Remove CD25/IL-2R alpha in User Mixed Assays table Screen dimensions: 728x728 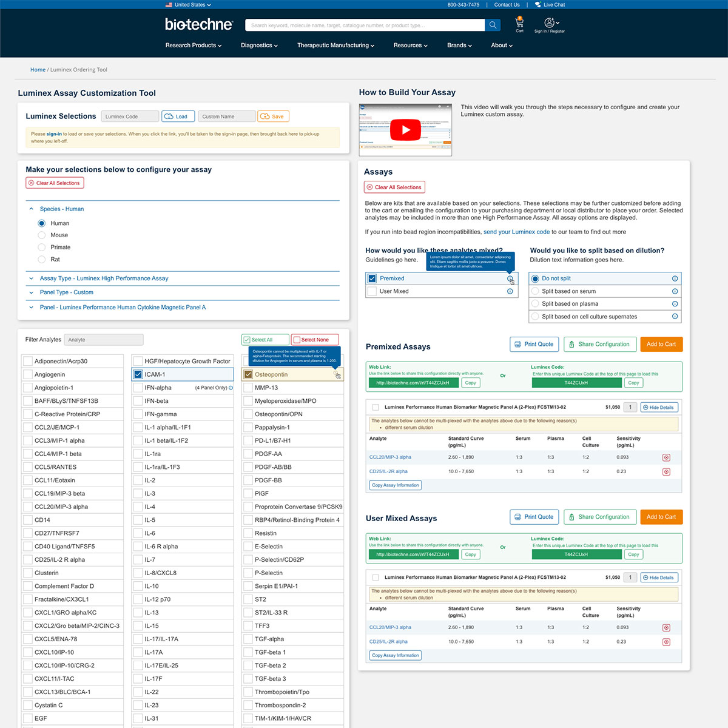click(666, 642)
